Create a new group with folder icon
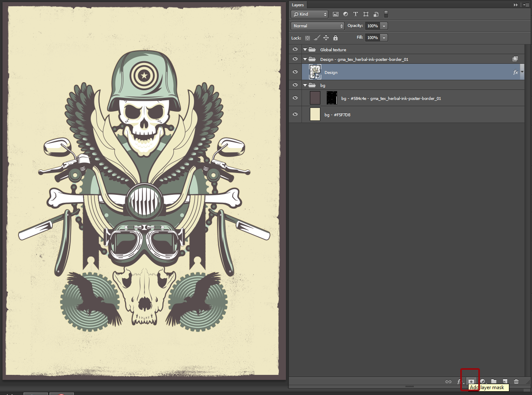Screen dimensions: 532x395 pos(494,382)
